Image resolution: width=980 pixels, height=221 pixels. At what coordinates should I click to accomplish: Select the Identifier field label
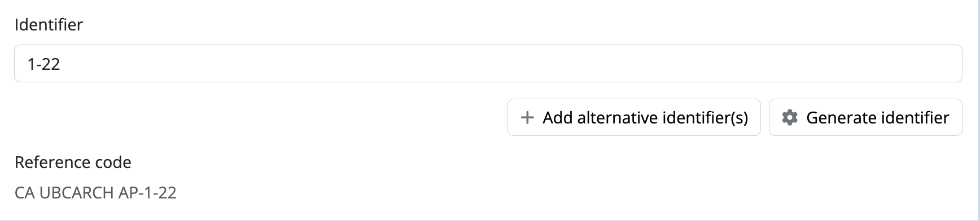pyautogui.click(x=49, y=25)
